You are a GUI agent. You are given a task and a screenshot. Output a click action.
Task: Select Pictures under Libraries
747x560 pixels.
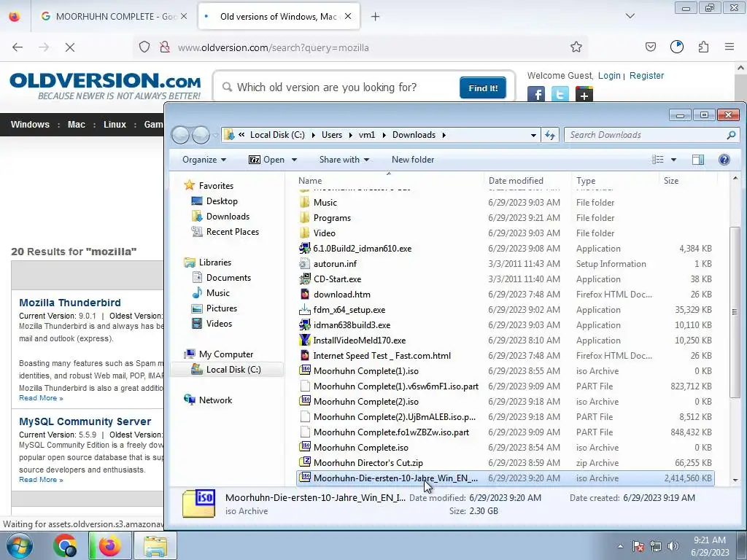click(x=214, y=308)
